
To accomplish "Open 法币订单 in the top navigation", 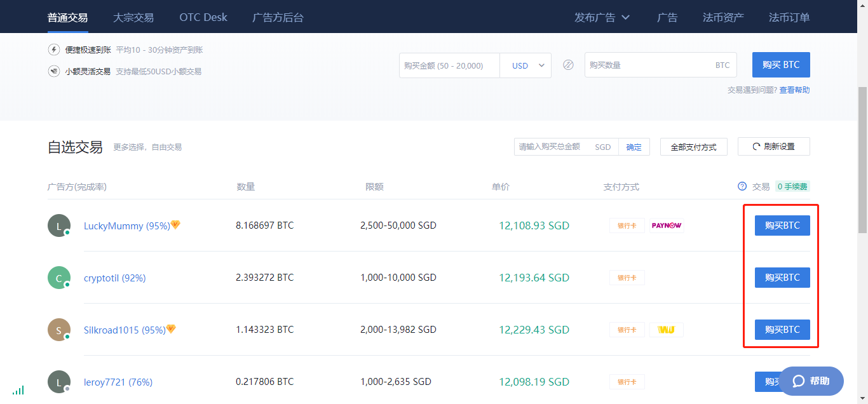I will 789,17.
